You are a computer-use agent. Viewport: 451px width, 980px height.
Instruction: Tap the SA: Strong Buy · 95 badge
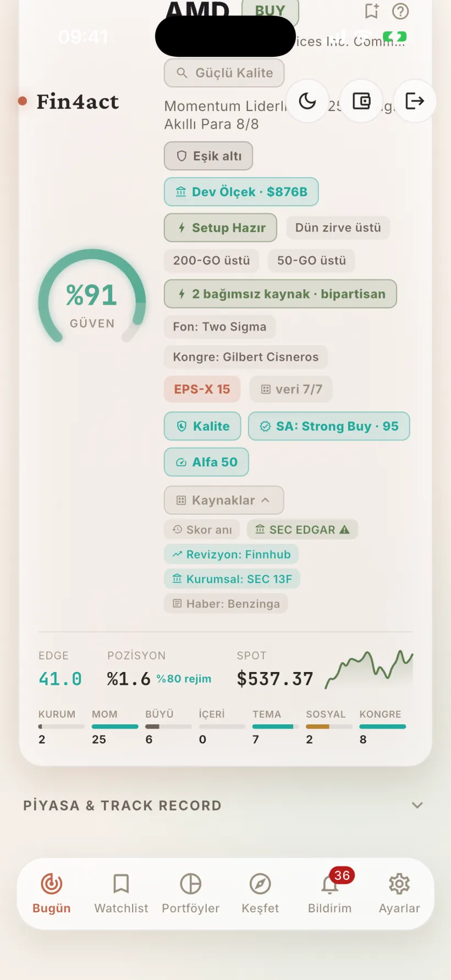[329, 426]
